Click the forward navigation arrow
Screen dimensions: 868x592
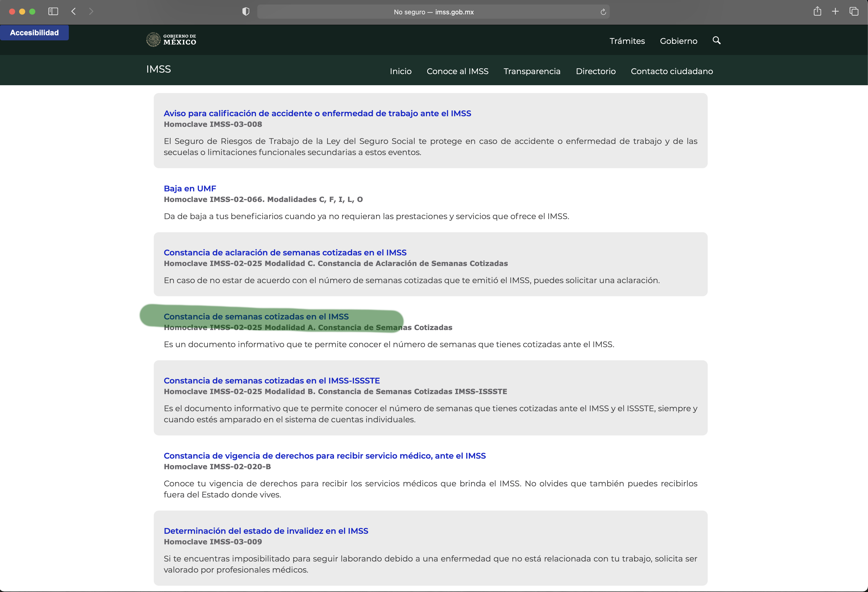91,12
